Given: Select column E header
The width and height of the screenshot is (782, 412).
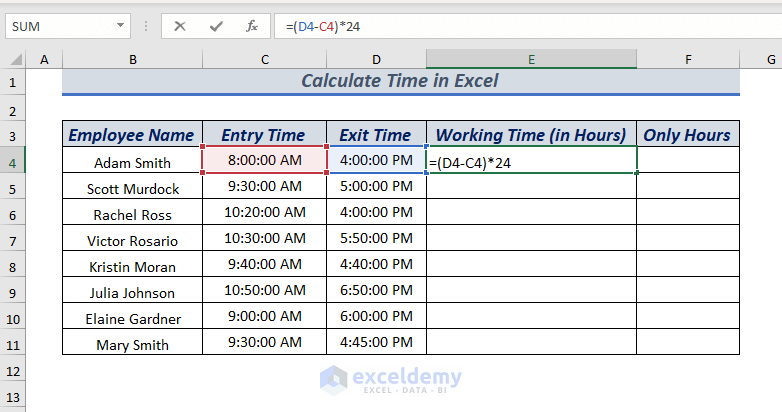Looking at the screenshot, I should pyautogui.click(x=531, y=61).
